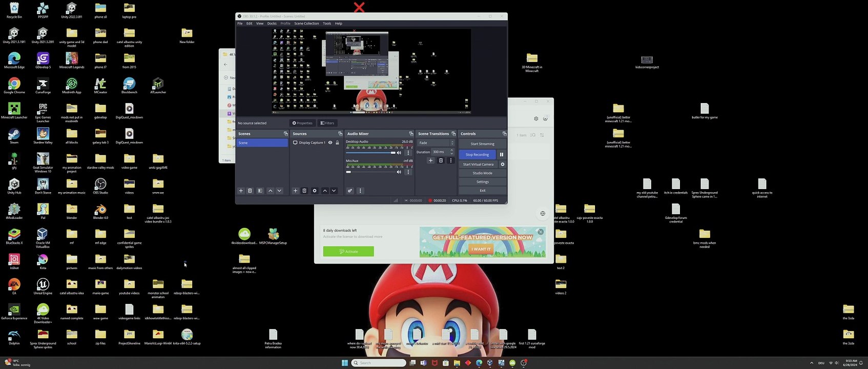Click I WANT IT on the banner
Image resolution: width=868 pixels, height=369 pixels.
[x=481, y=249]
